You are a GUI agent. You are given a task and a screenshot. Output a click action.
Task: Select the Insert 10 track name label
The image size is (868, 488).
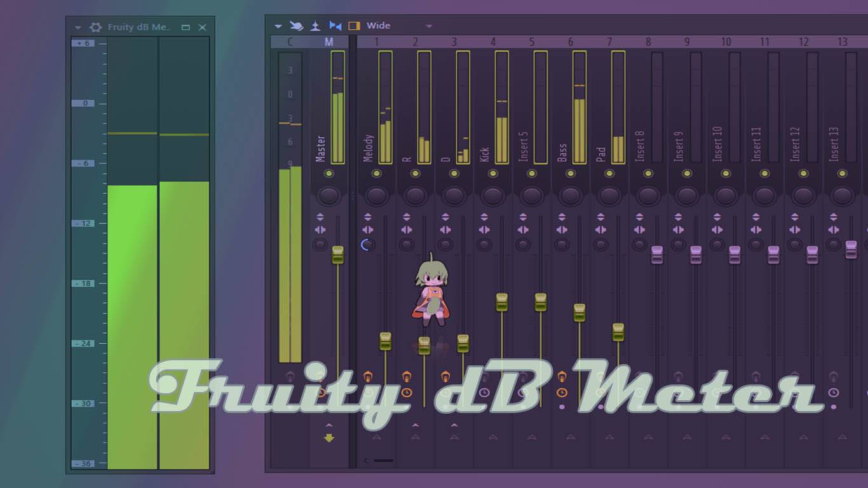pos(717,144)
